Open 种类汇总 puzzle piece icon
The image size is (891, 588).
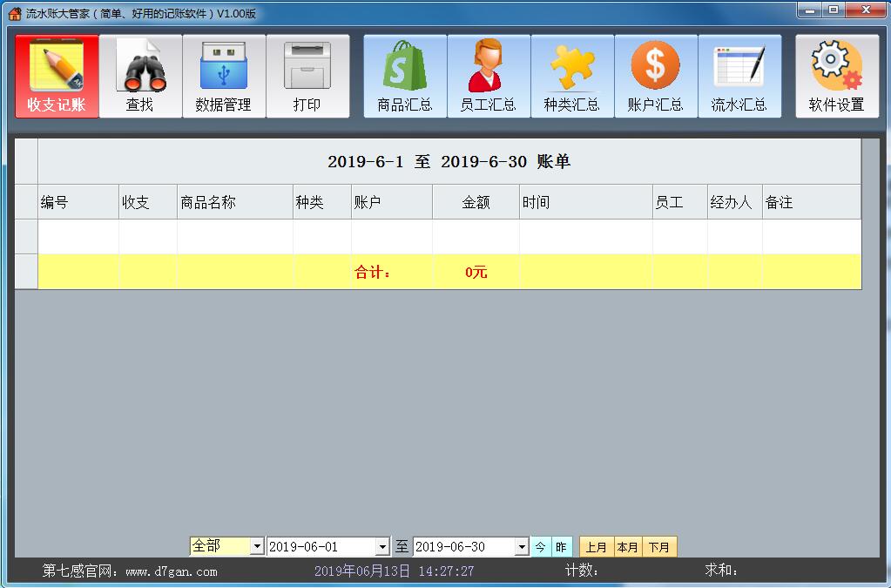coord(572,76)
